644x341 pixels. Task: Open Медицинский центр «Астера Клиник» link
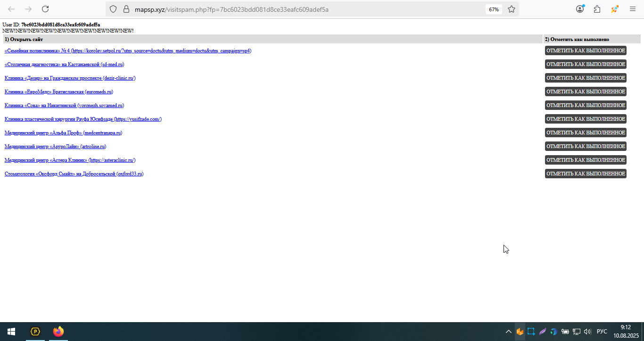tap(70, 160)
